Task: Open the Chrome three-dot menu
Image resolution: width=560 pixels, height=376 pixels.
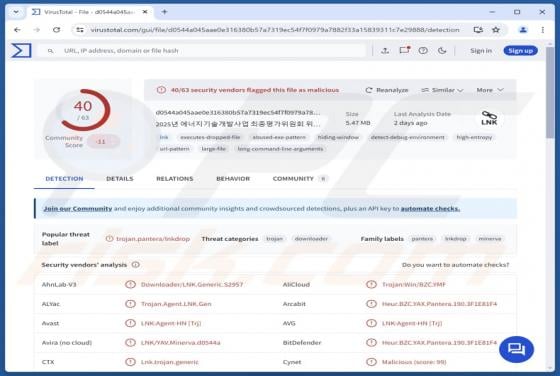Action: coord(542,30)
